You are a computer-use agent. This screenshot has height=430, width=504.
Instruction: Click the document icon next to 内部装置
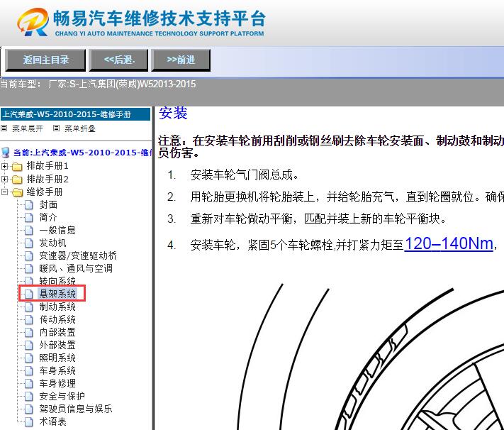click(x=28, y=333)
